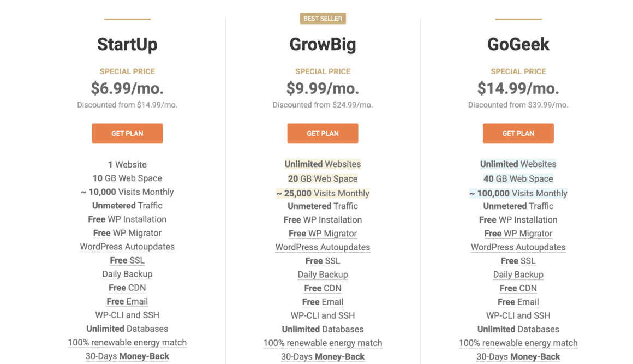Open the Free WP Migrator link under StartUp
This screenshot has height=364, width=633.
[127, 233]
